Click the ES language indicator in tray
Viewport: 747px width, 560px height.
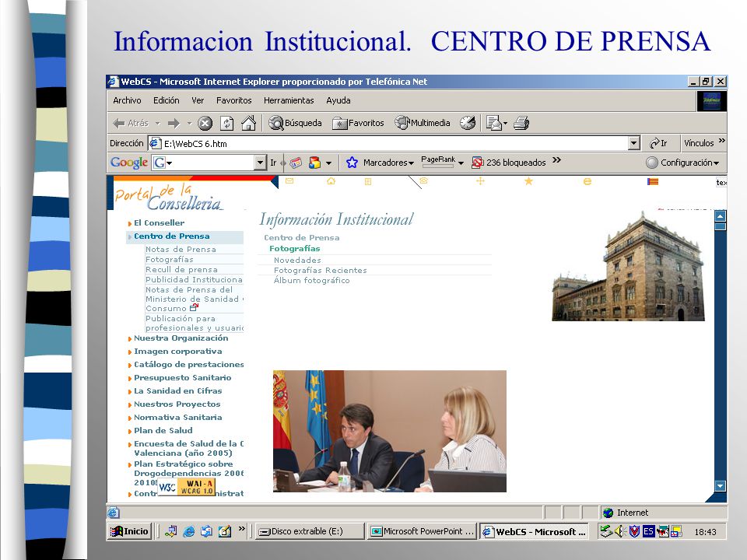click(x=648, y=531)
